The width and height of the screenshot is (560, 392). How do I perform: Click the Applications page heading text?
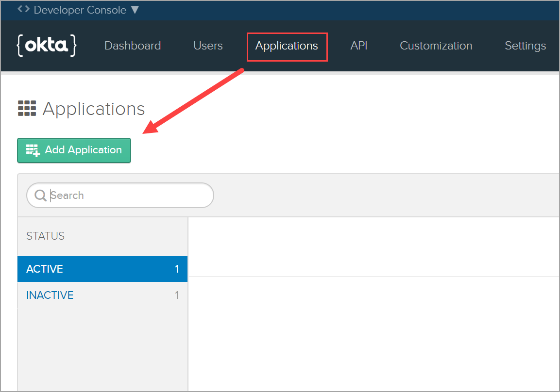[94, 108]
